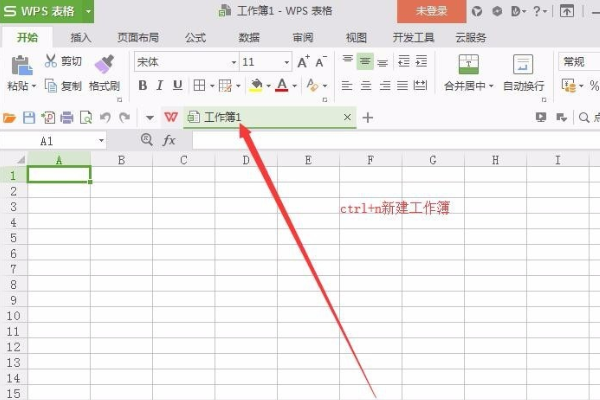Screen dimensions: 600x400
Task: Click the increase indent icon
Action: pos(421,61)
